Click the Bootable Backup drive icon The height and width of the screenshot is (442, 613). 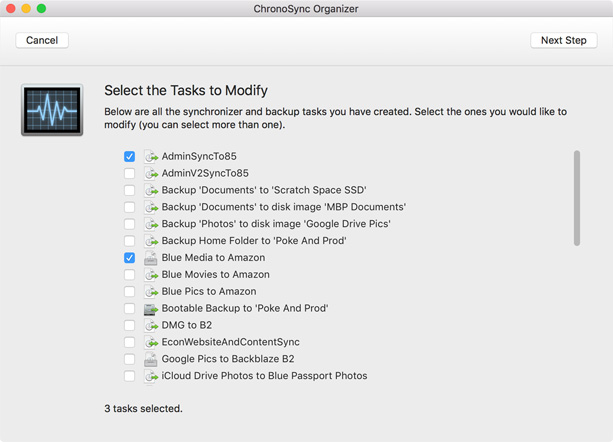click(x=151, y=309)
